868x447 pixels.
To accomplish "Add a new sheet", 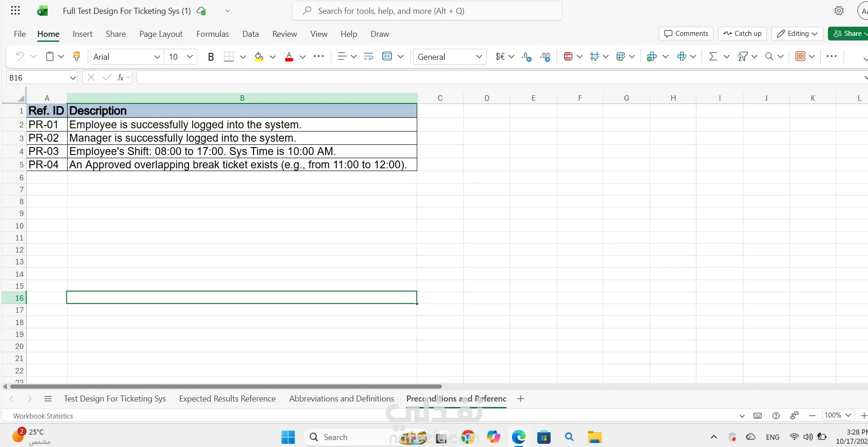I will click(521, 399).
